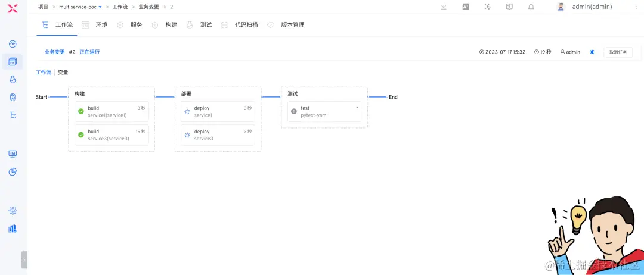Click the green success icon of service3 build

point(81,135)
